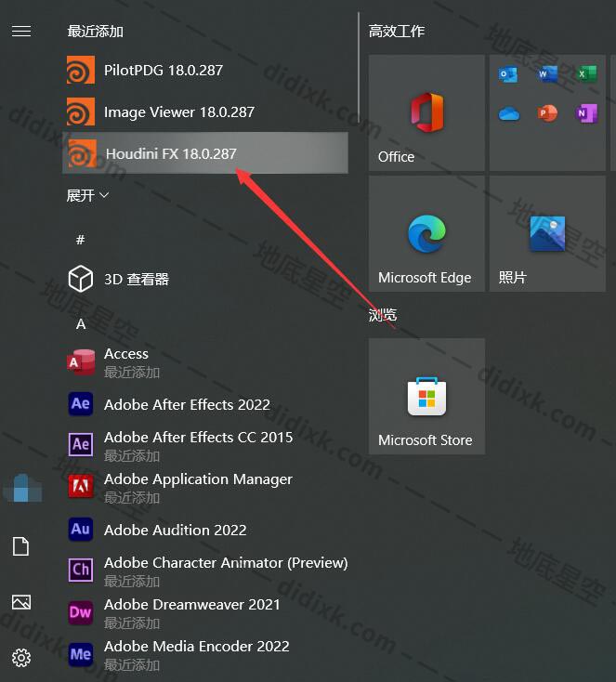This screenshot has width=616, height=682.
Task: Open the Pictures sidebar icon
Action: [x=21, y=602]
